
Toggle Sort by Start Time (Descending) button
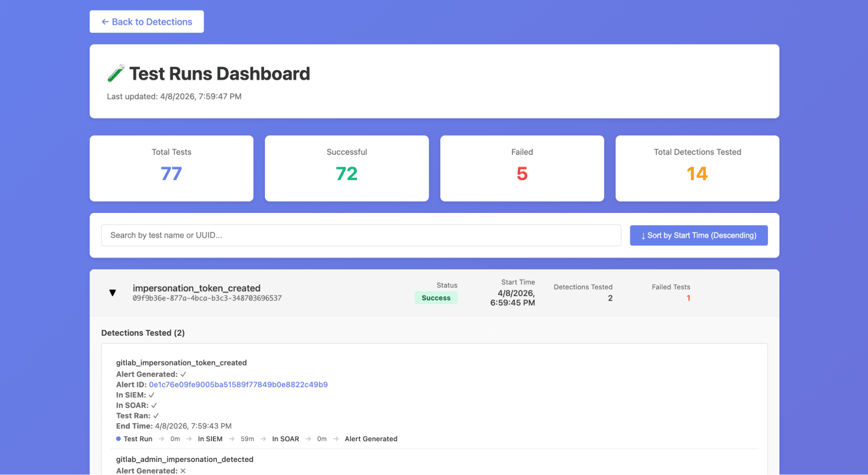pyautogui.click(x=699, y=235)
